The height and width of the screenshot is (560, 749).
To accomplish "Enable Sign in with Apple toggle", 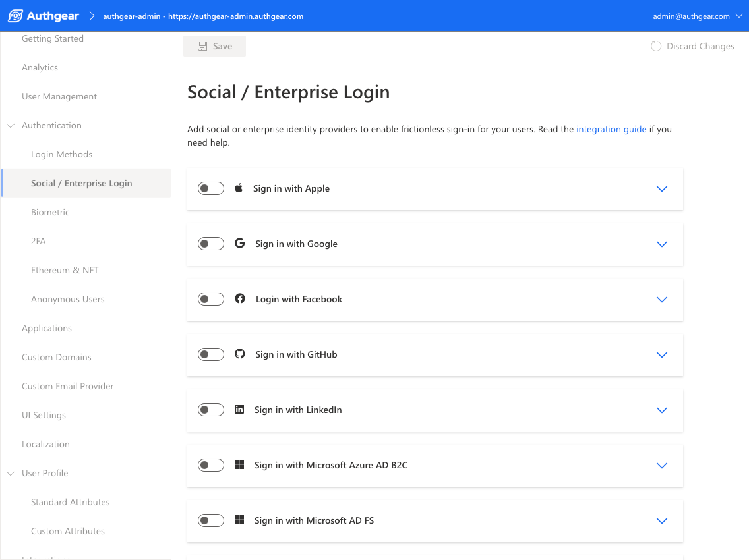I will (211, 188).
